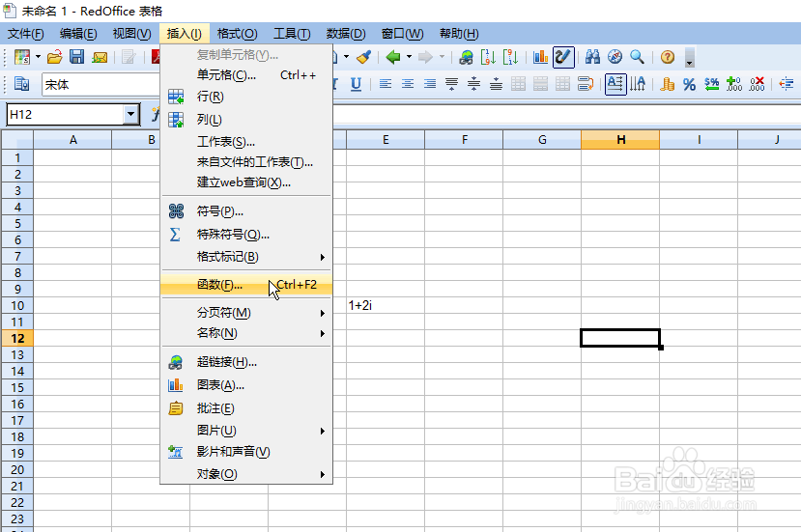801x532 pixels.
Task: Toggle left-to-right text direction
Action: tap(615, 84)
